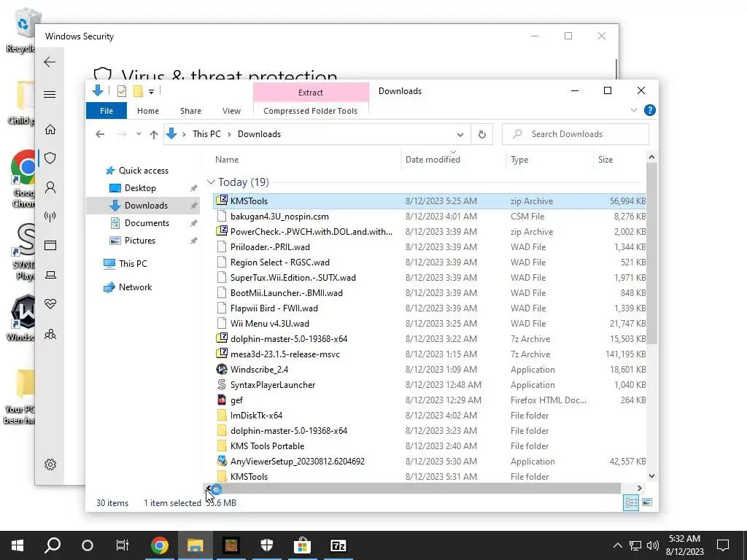Sort by Type column header
Screen dimensions: 747x560
tap(549, 160)
